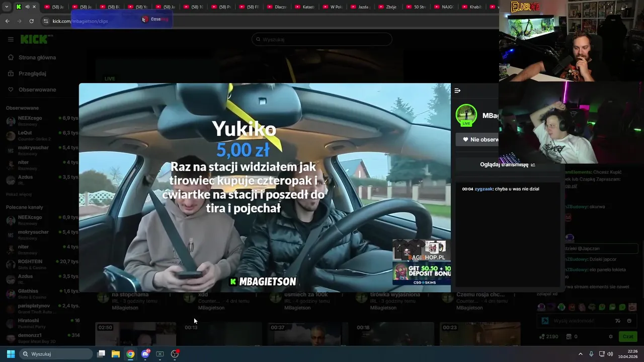Switch to the 'Zbóje' YouTube tab
This screenshot has height=362, width=644.
click(387, 7)
